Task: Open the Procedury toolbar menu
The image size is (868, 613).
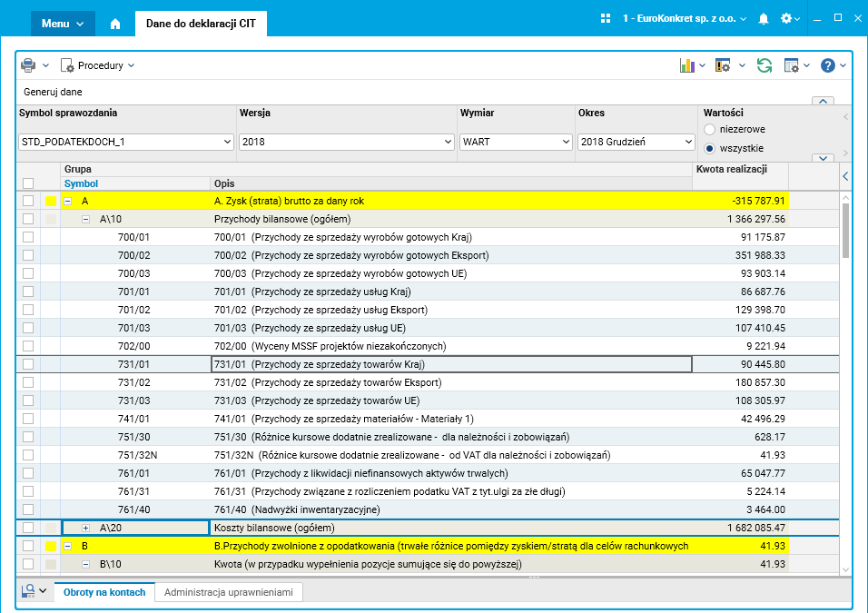Action: 98,65
